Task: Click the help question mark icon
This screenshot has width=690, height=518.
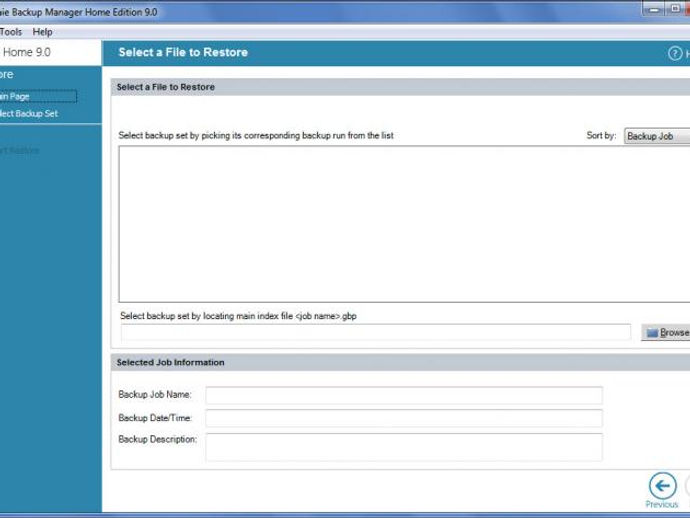Action: 675,53
